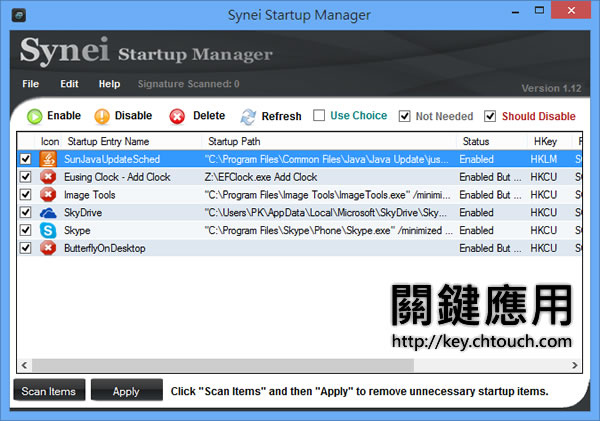Click the Skype entry icon
This screenshot has width=600, height=421.
click(x=48, y=231)
